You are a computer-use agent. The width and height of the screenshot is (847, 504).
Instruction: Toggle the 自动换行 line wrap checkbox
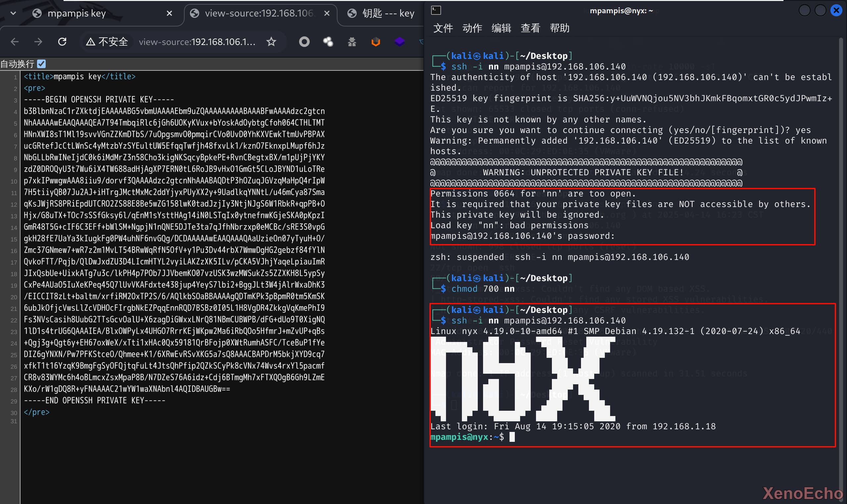pyautogui.click(x=41, y=63)
